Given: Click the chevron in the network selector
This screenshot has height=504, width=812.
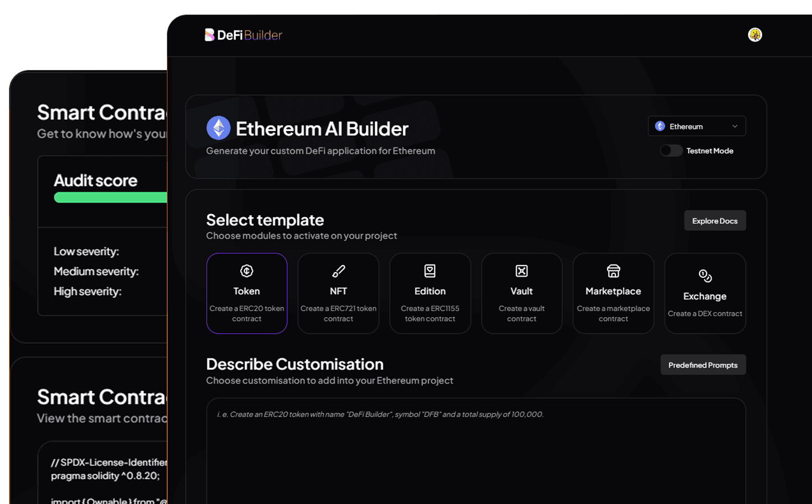Looking at the screenshot, I should click(735, 127).
